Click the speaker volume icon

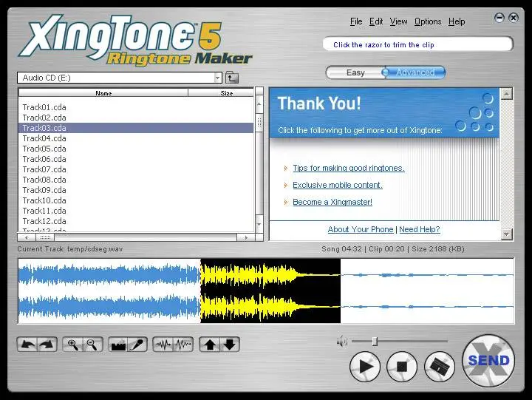[x=342, y=341]
